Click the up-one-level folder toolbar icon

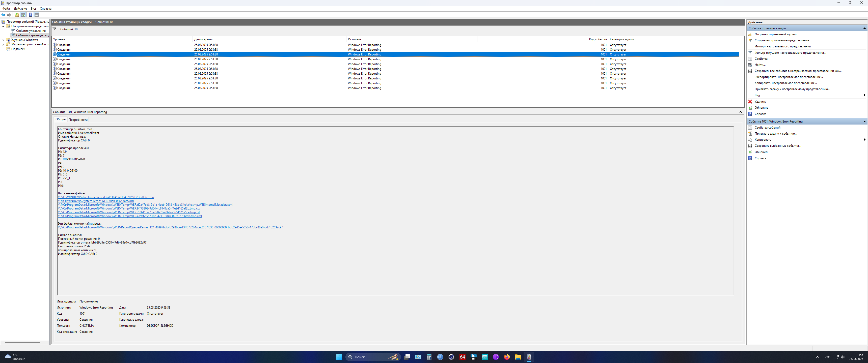point(17,15)
